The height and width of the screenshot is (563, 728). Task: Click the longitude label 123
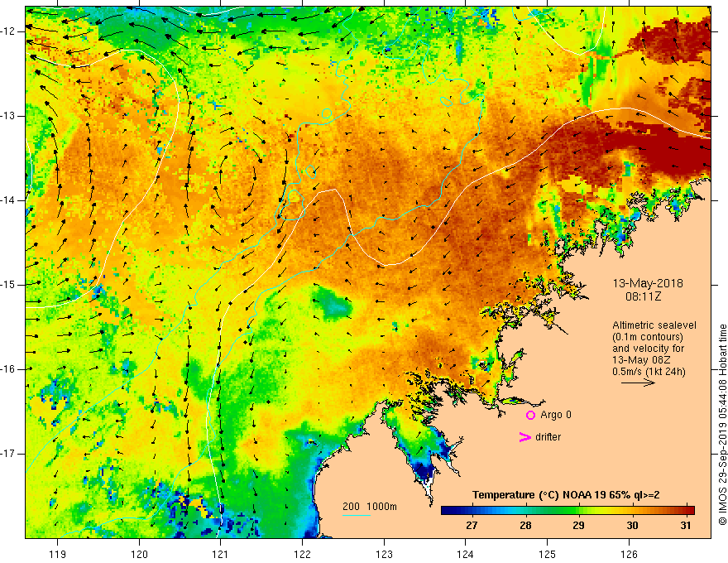click(x=384, y=554)
